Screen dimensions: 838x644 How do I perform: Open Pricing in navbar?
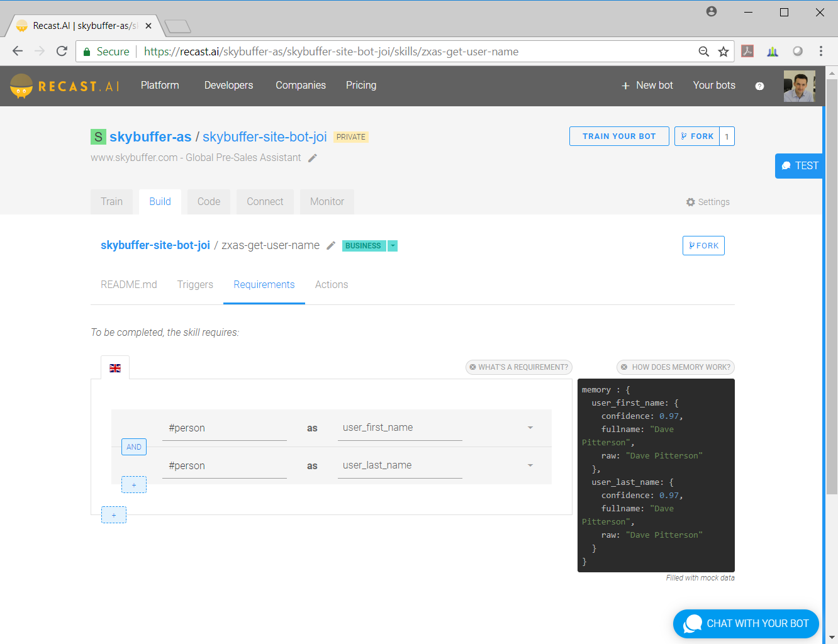tap(361, 86)
